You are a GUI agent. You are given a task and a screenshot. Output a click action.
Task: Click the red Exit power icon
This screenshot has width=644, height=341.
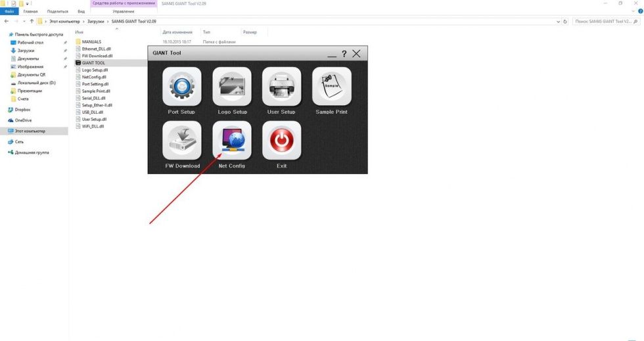[x=281, y=141]
